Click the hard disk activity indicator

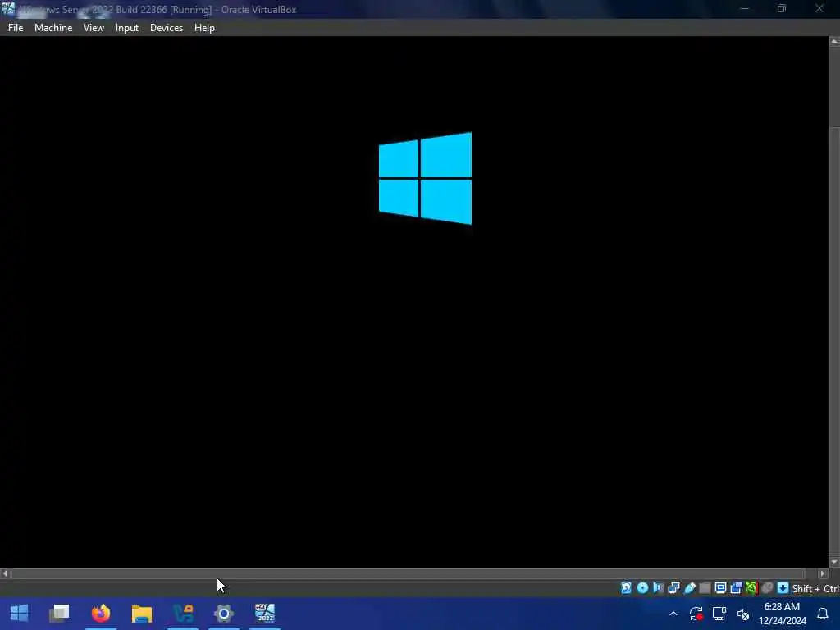(626, 588)
